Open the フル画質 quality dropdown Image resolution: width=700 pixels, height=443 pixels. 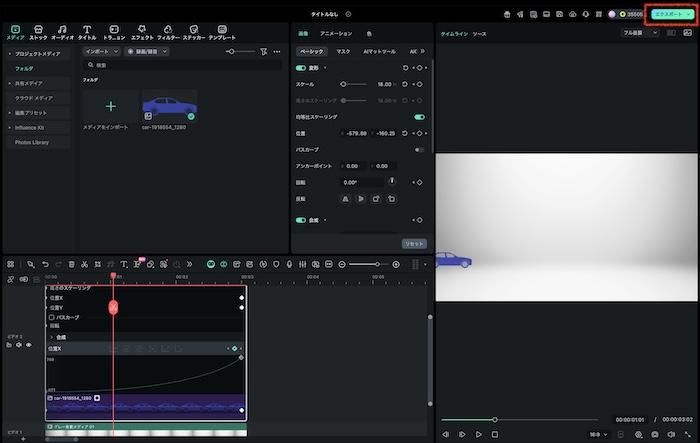coord(641,33)
